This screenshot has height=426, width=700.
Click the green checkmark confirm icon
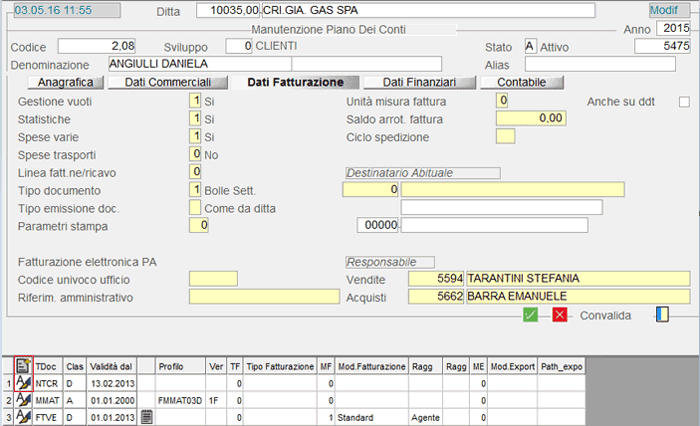click(x=531, y=315)
